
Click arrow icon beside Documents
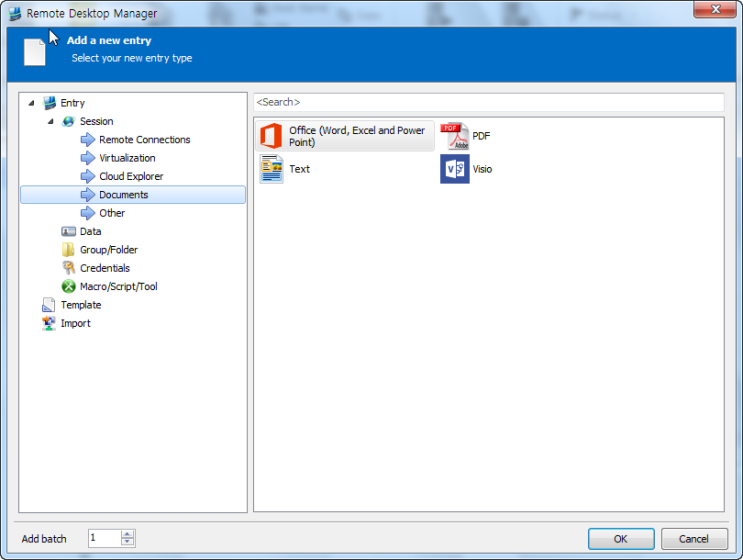coord(88,195)
